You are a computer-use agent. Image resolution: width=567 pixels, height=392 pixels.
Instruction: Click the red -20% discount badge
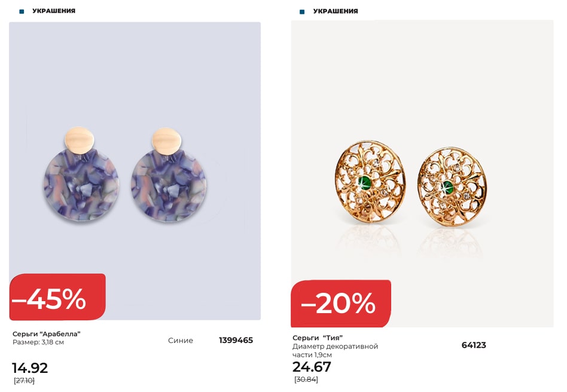click(341, 304)
